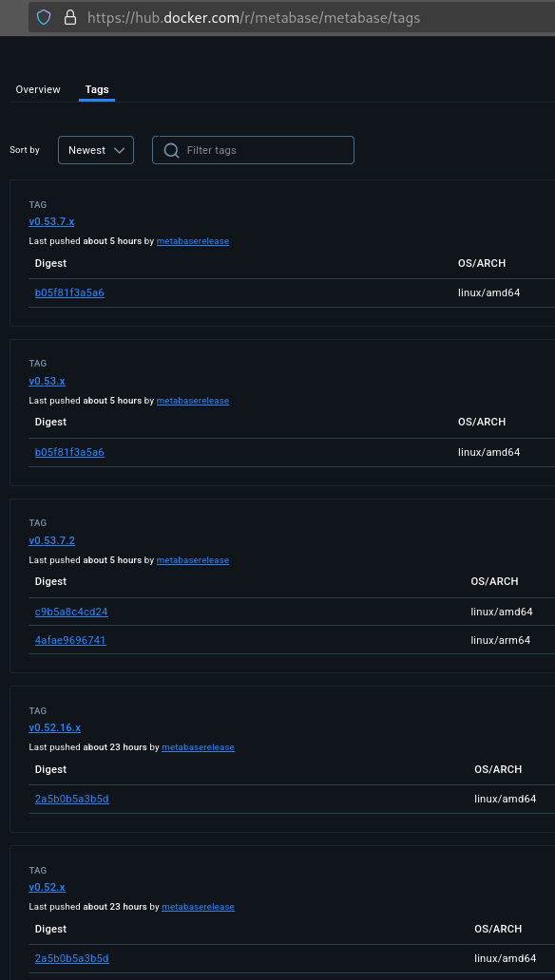The image size is (555, 980).
Task: Open digest 4afae9696741 for linux/arm64
Action: click(70, 640)
